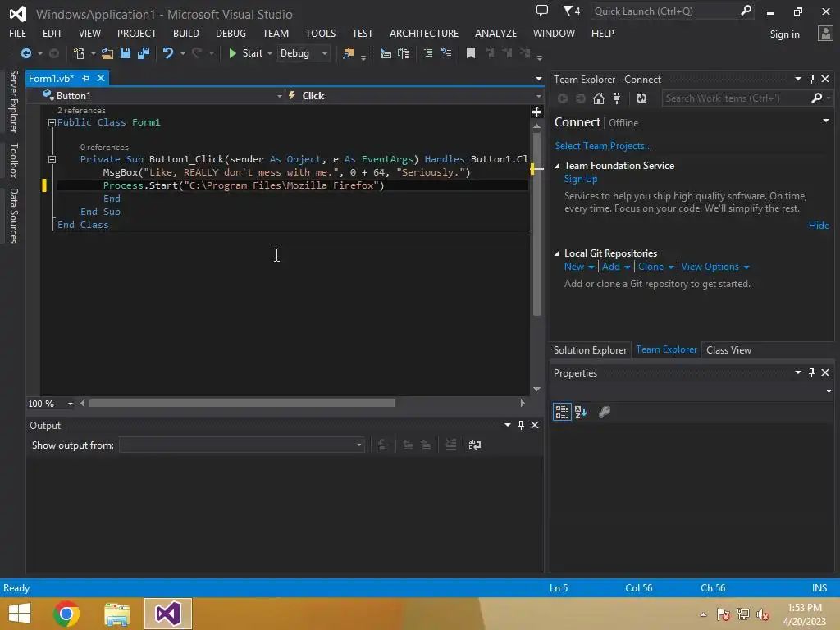Undo the last edit
This screenshot has height=630, width=840.
168,53
